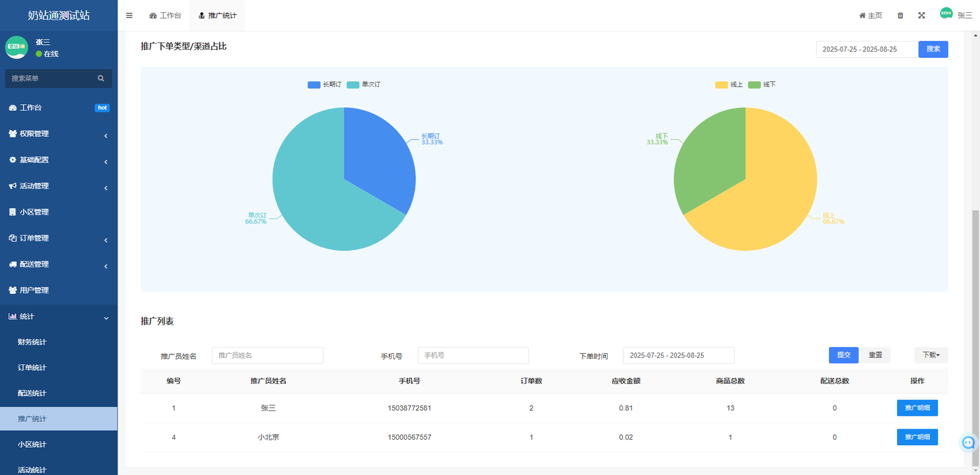
Task: Toggle the 线上 legend swatch
Action: point(721,85)
